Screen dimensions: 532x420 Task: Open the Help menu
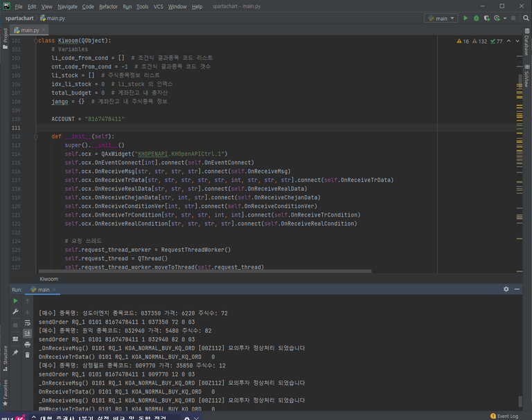tap(197, 6)
